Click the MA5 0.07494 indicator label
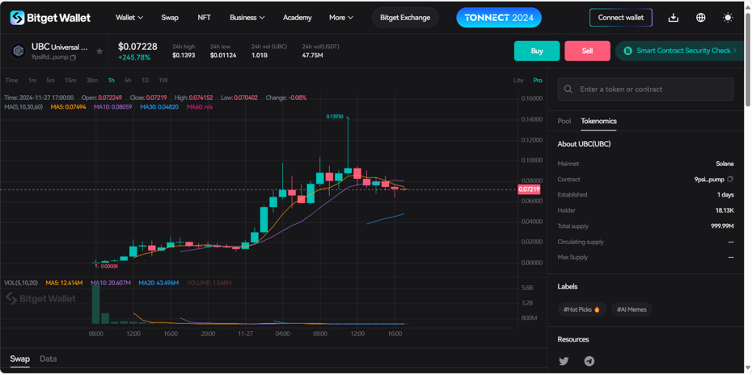 pos(68,107)
